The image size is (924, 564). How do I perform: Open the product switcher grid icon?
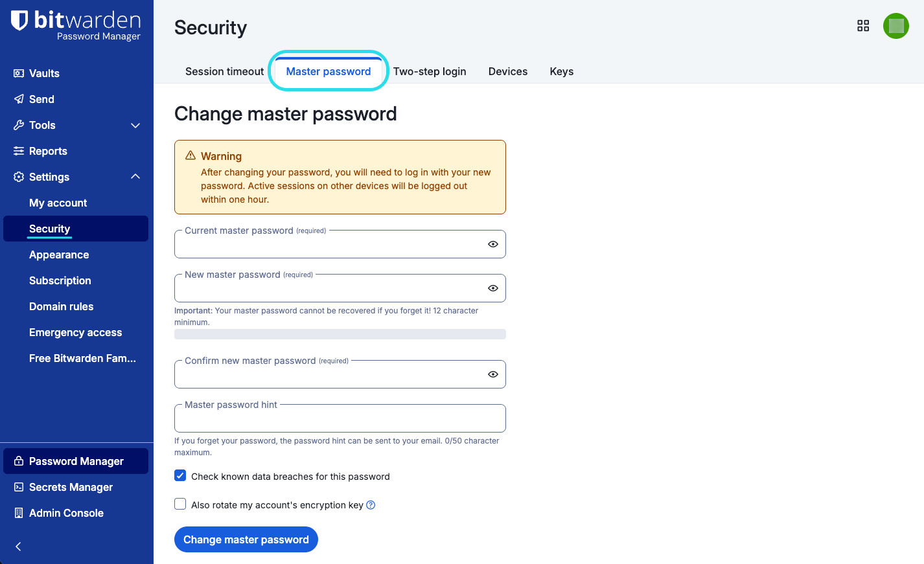[x=863, y=25]
